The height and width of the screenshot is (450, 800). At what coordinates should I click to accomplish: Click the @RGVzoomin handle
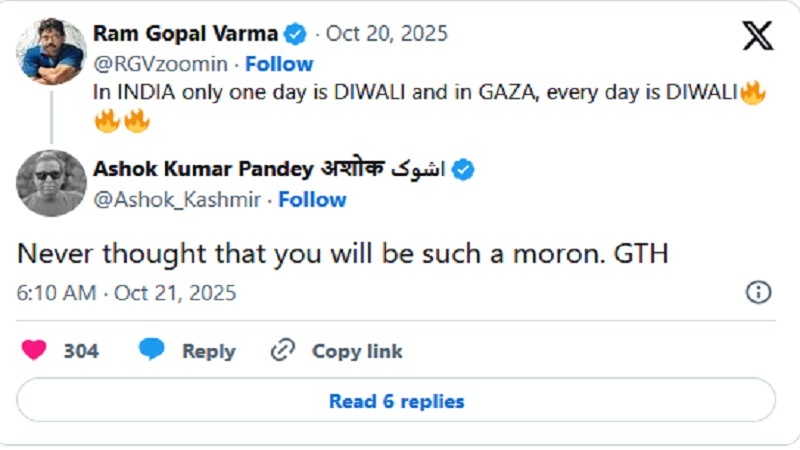pyautogui.click(x=160, y=64)
